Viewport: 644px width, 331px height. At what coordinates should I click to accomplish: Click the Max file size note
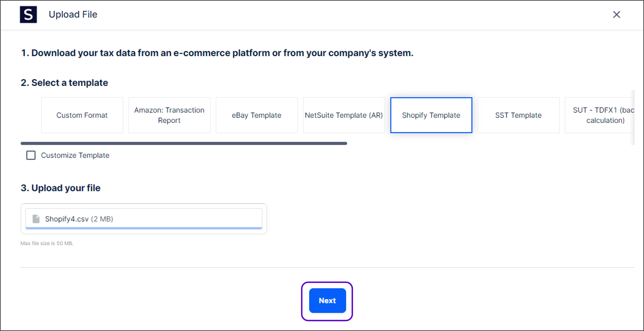pos(47,243)
